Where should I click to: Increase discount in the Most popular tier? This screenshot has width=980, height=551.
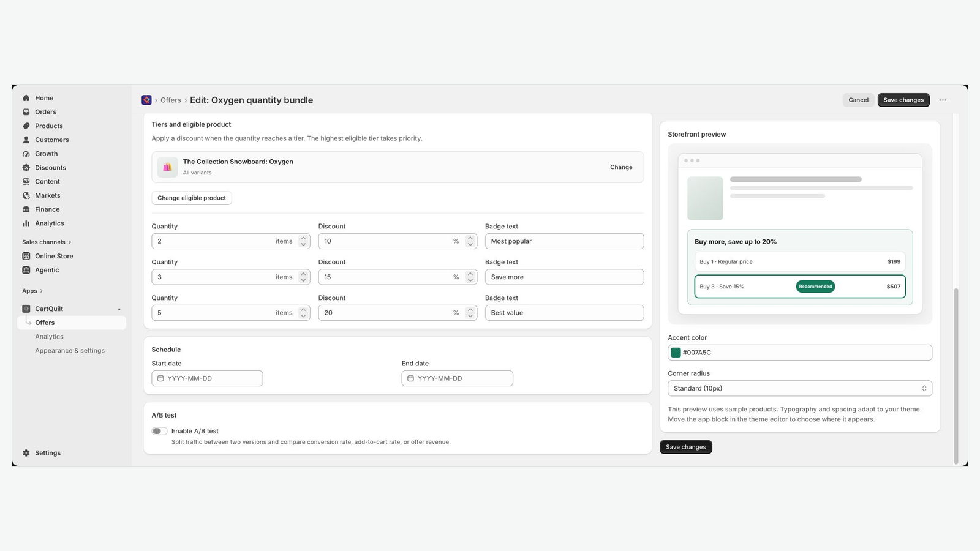point(470,238)
